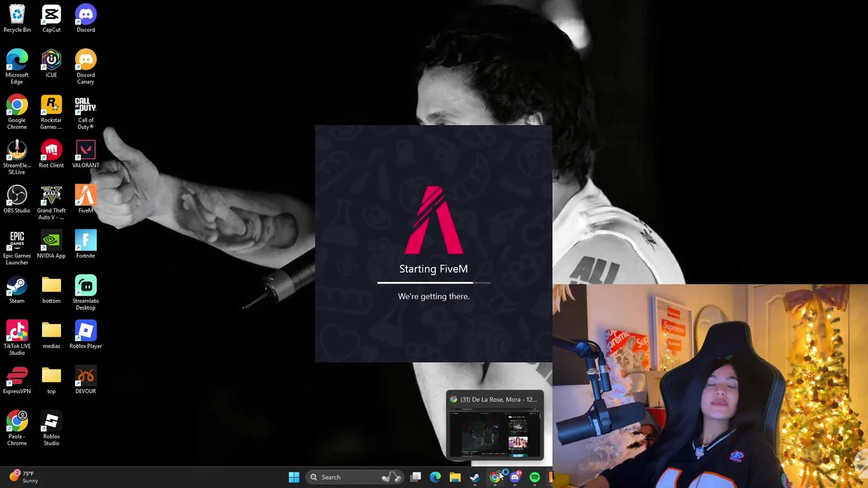Launch Roblox Studio from the desktop
868x488 pixels.
point(52,428)
